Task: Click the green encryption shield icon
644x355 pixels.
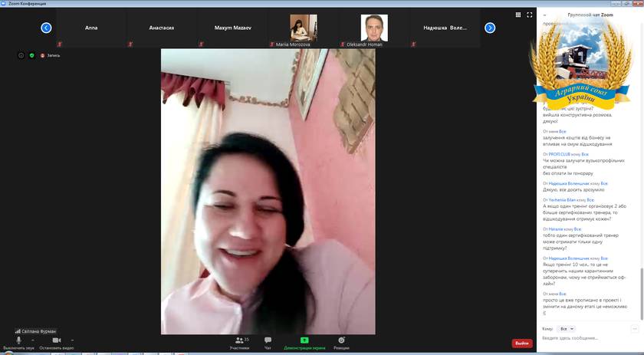Action: click(31, 55)
